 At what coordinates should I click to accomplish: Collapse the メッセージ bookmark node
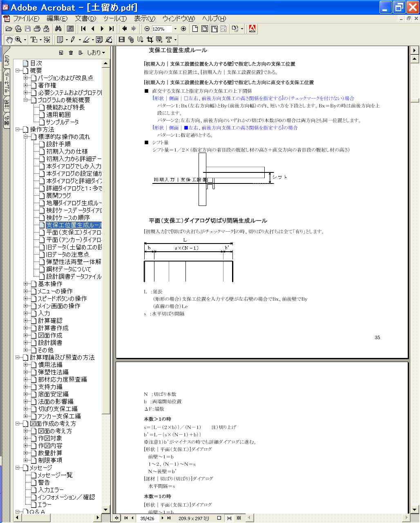18,468
